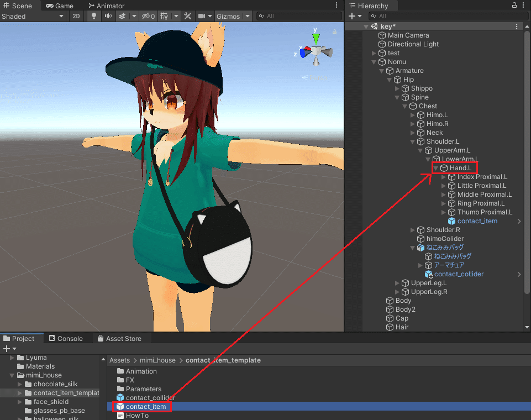Toggle hidden objects visibility icon
The image size is (531, 420).
point(148,16)
